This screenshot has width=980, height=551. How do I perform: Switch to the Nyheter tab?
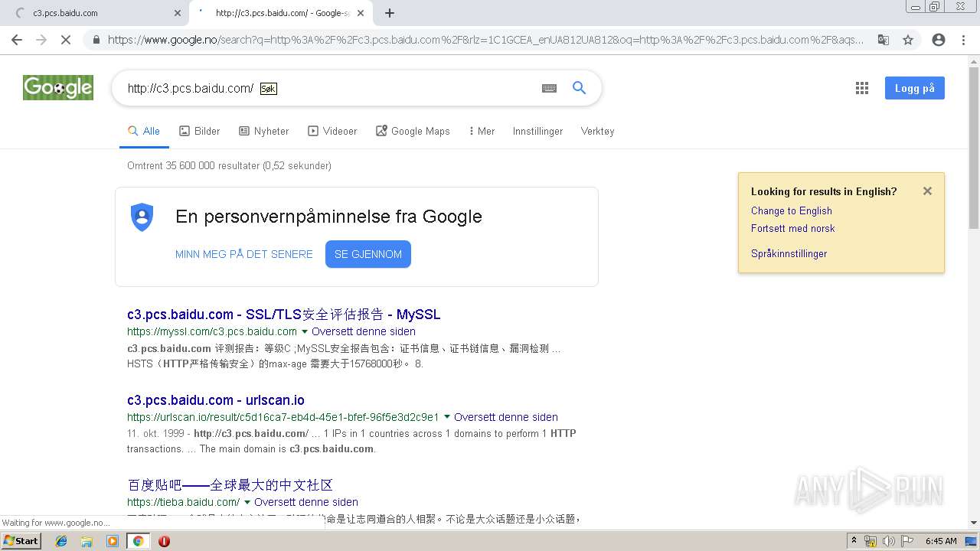tap(264, 131)
